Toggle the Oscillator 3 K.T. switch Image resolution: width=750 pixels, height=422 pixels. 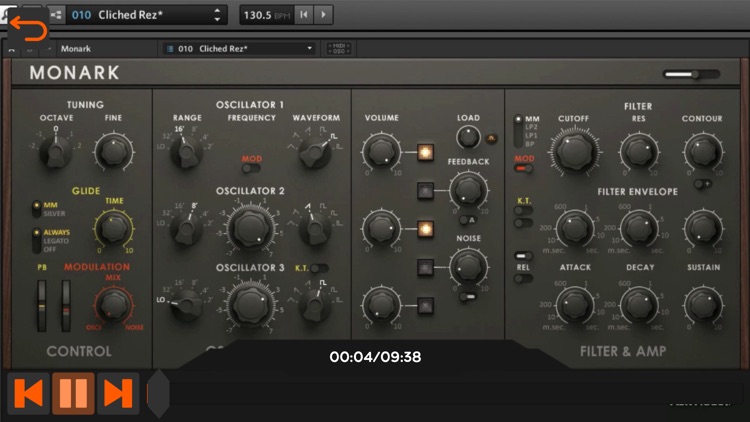(x=319, y=268)
